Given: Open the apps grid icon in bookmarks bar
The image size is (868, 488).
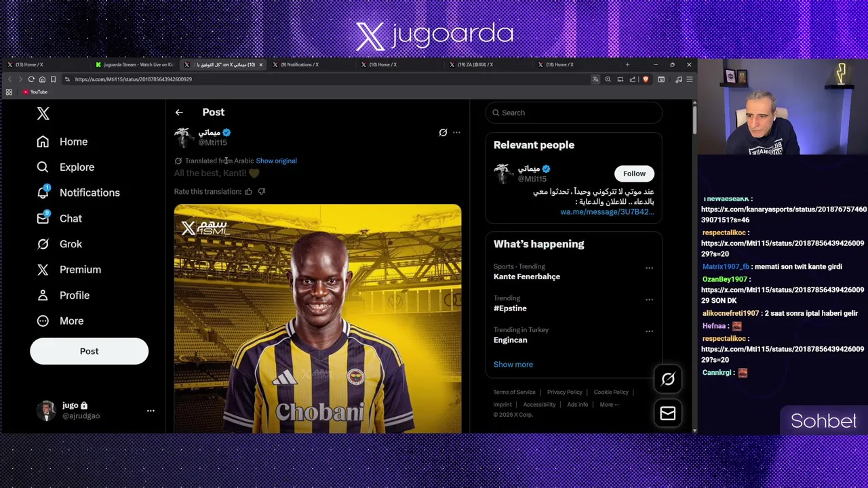Looking at the screenshot, I should 9,92.
